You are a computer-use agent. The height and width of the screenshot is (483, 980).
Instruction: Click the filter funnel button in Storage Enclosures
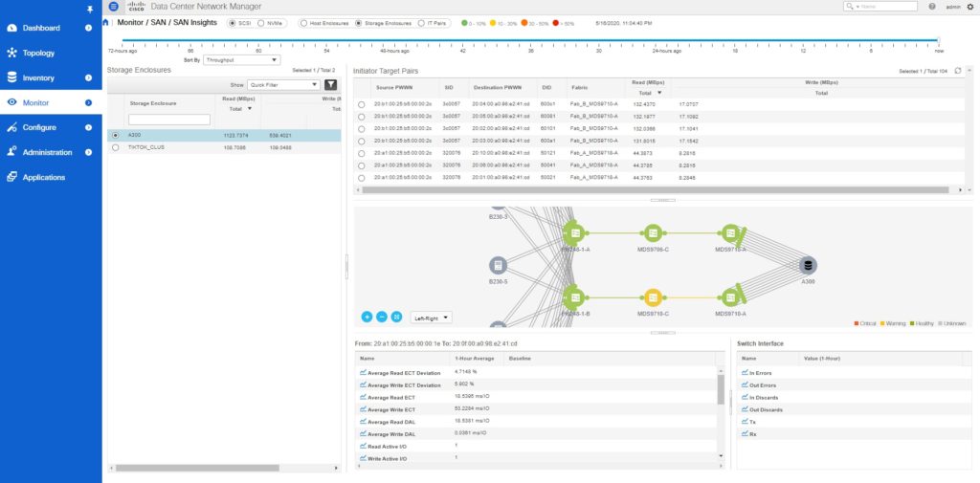[x=330, y=85]
